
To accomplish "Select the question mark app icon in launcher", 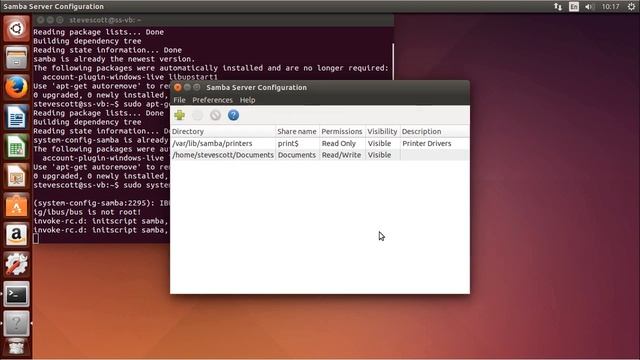I will coord(16,324).
